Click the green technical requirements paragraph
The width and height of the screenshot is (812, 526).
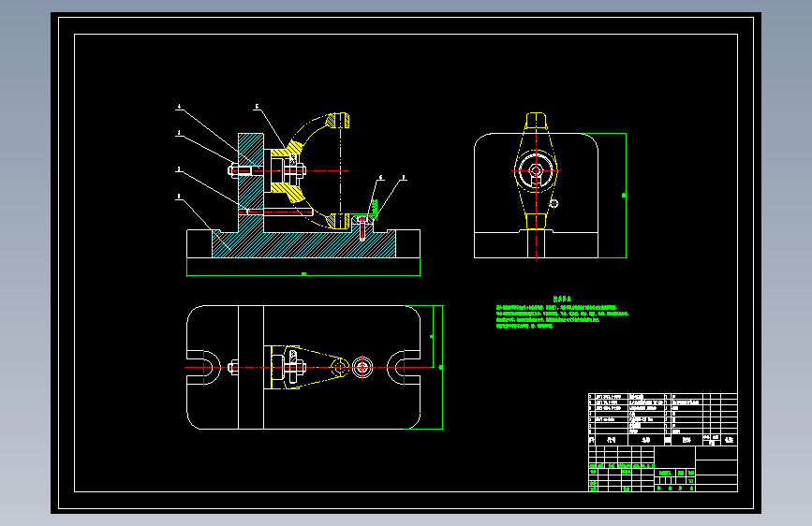click(x=562, y=317)
